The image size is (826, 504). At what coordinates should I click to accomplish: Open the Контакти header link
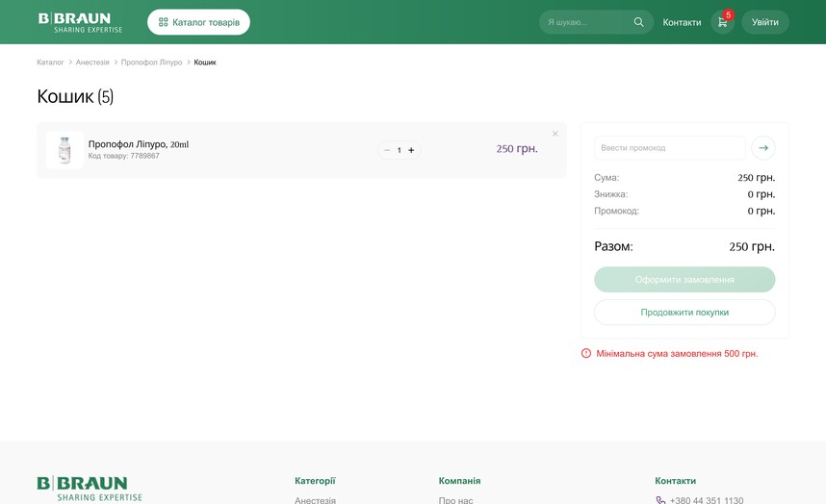(x=682, y=22)
